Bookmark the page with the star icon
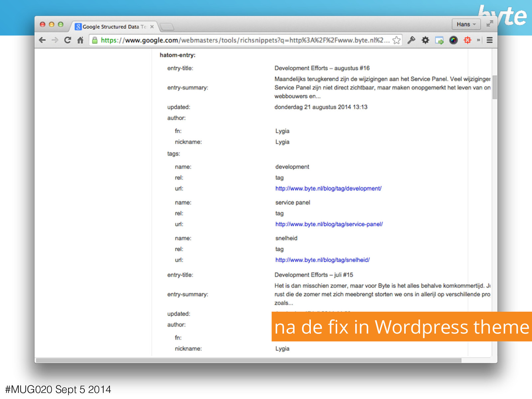Viewport: 532px width, 399px height. 396,40
